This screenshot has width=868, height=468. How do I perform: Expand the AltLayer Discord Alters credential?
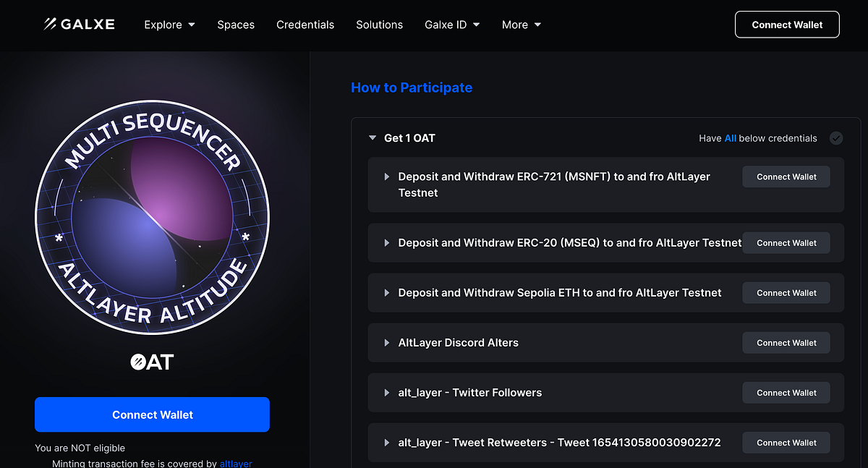click(386, 342)
